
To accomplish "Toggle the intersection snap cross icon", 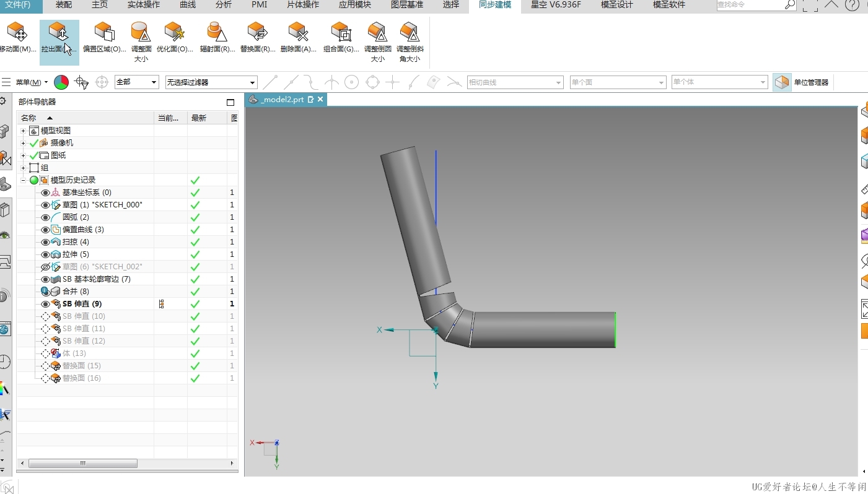I will click(392, 82).
